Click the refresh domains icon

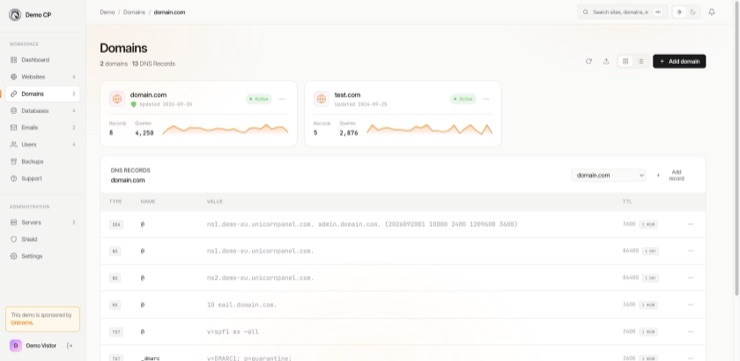pyautogui.click(x=589, y=61)
